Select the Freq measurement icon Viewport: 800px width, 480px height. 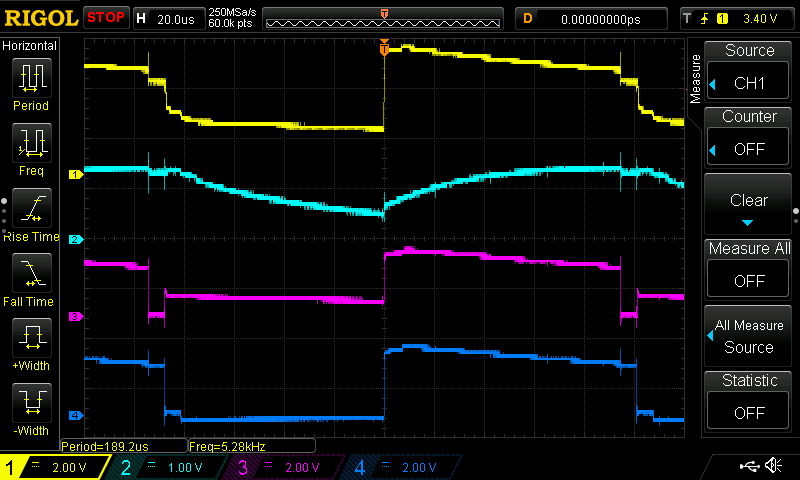point(32,143)
